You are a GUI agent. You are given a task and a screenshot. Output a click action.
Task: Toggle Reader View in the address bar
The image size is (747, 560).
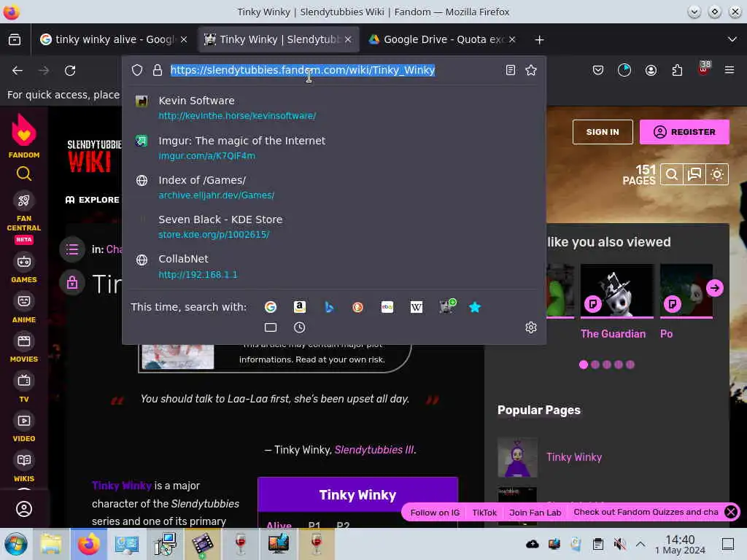[511, 70]
